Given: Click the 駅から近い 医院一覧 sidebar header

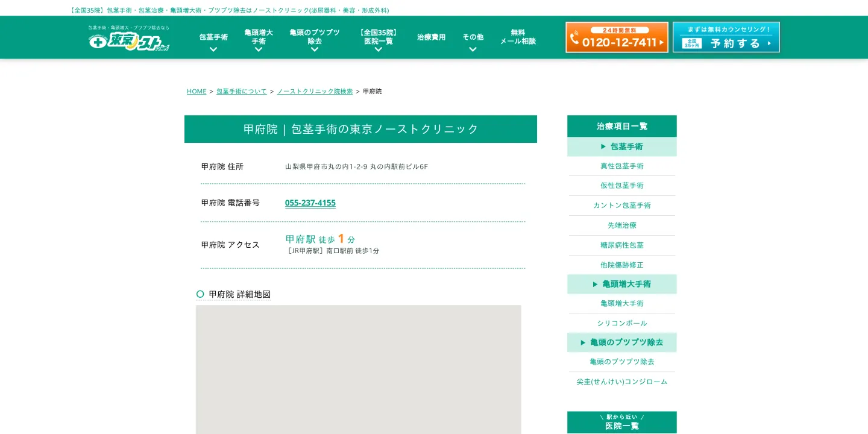Looking at the screenshot, I should coord(622,422).
